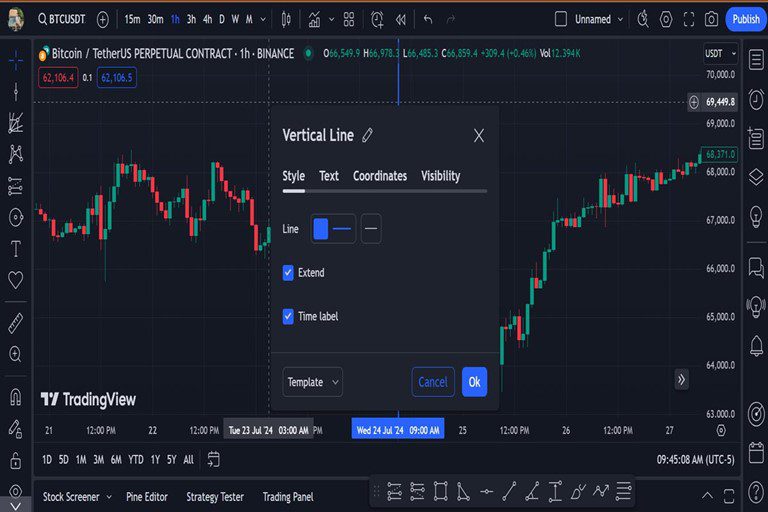The width and height of the screenshot is (768, 512).
Task: Open the line thickness selector
Action: 342,229
